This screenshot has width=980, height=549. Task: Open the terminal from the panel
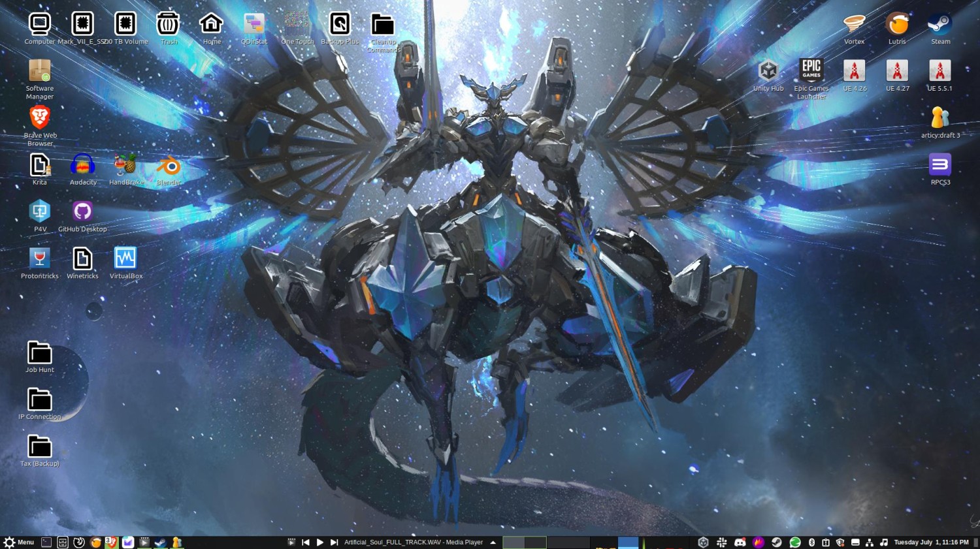[x=46, y=542]
